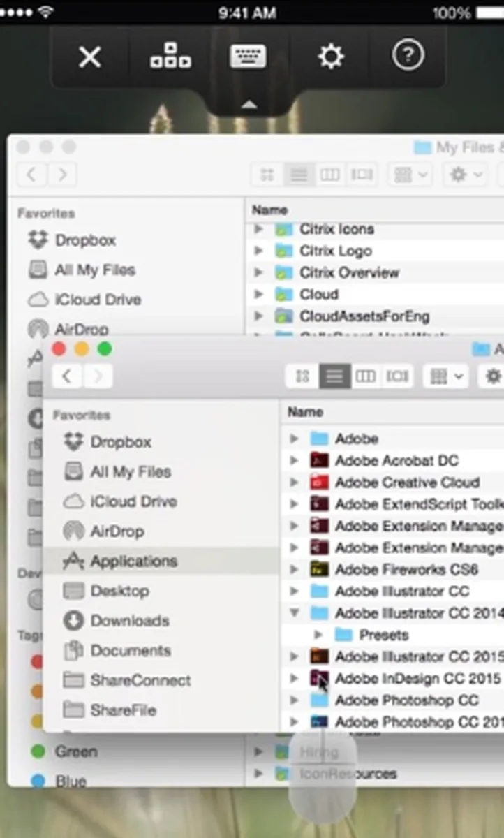This screenshot has height=838, width=504.
Task: Switch front Finder window to column view
Action: point(365,376)
